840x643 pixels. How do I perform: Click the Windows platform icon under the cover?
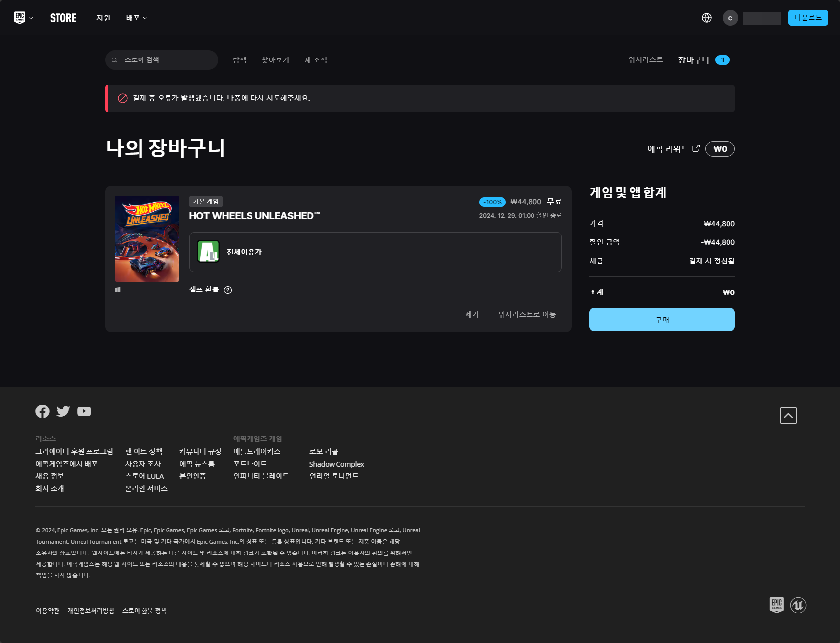118,290
